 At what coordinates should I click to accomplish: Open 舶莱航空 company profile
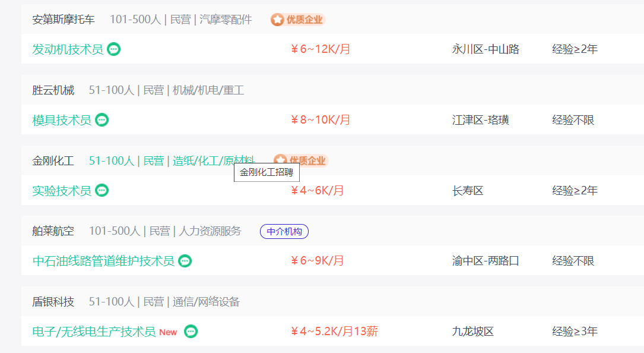point(53,231)
